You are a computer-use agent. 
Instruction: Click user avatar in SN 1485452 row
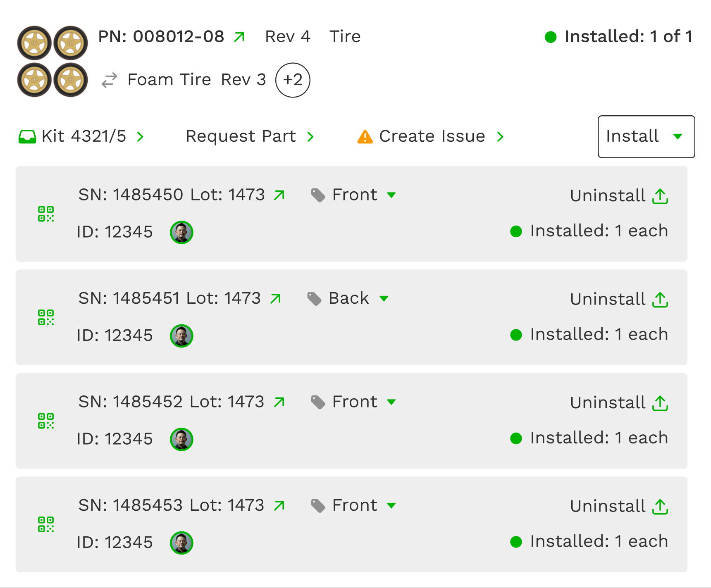181,439
